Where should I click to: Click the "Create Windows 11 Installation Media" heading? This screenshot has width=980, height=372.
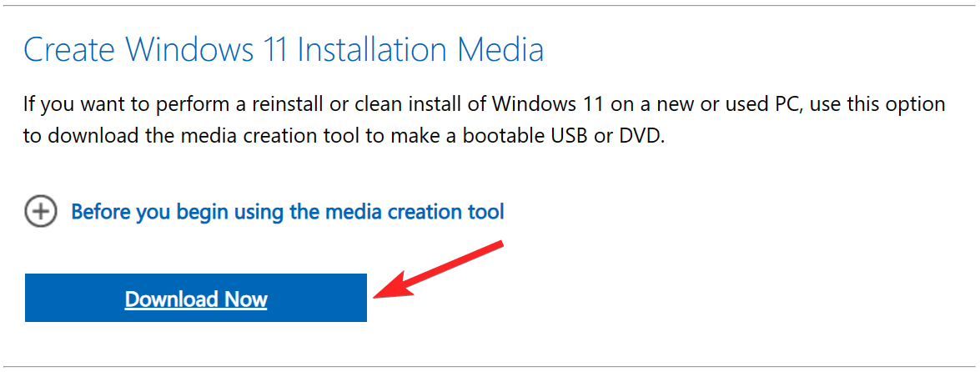point(284,50)
